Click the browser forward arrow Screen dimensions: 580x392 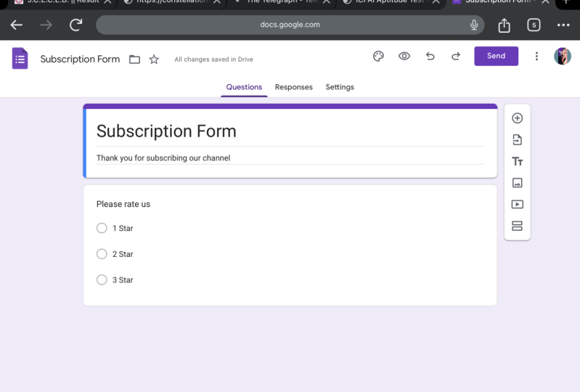(46, 25)
